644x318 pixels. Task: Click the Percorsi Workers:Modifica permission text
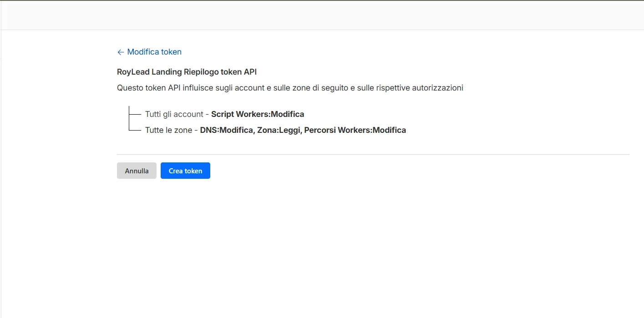coord(355,130)
